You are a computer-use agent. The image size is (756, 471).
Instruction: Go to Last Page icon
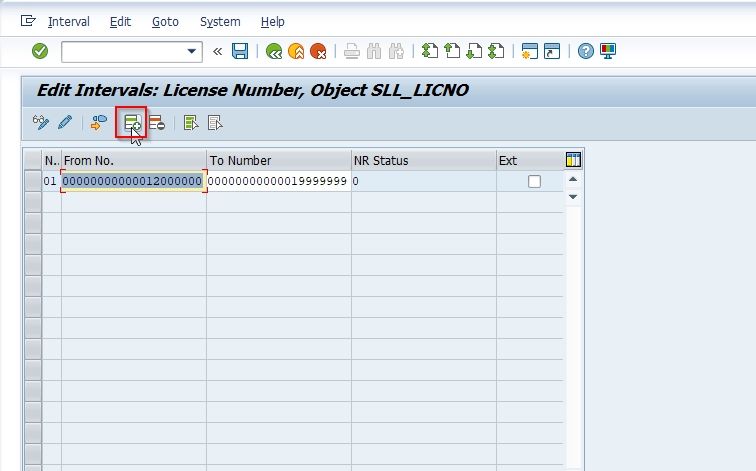coord(496,51)
